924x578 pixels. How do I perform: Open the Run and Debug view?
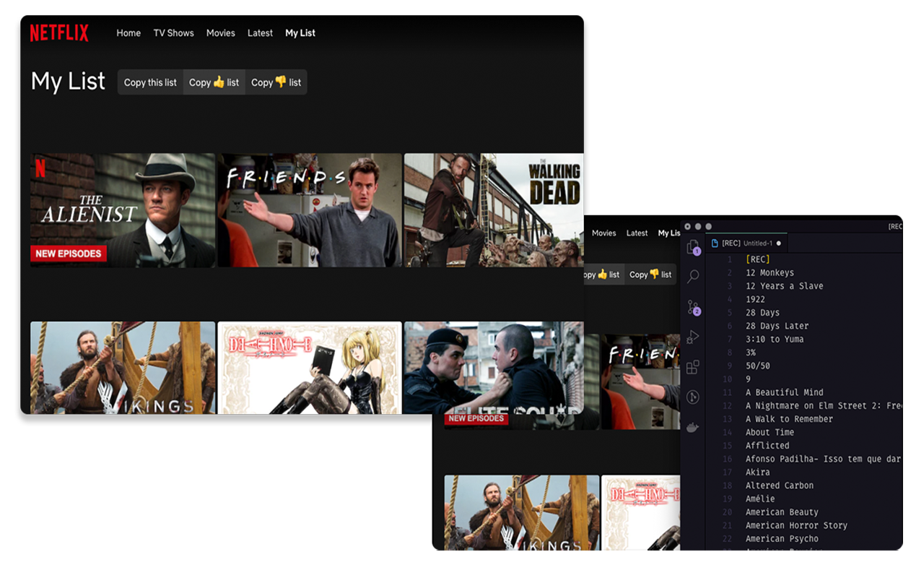(693, 337)
